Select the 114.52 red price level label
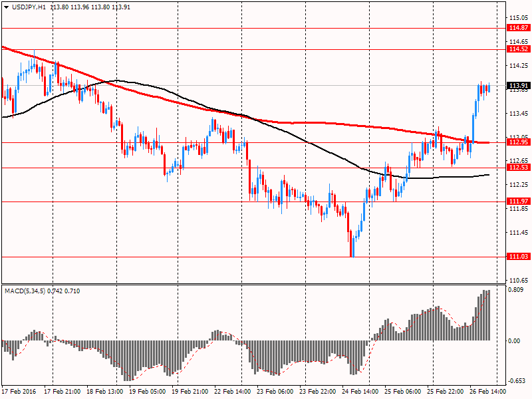 (519, 49)
